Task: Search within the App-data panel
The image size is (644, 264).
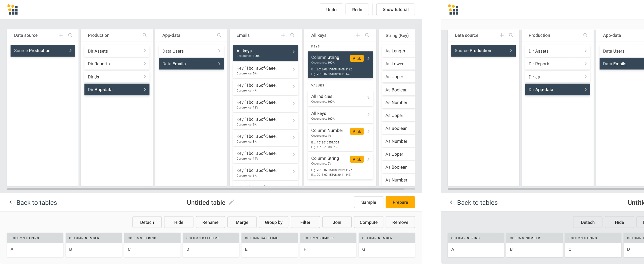Action: 219,35
